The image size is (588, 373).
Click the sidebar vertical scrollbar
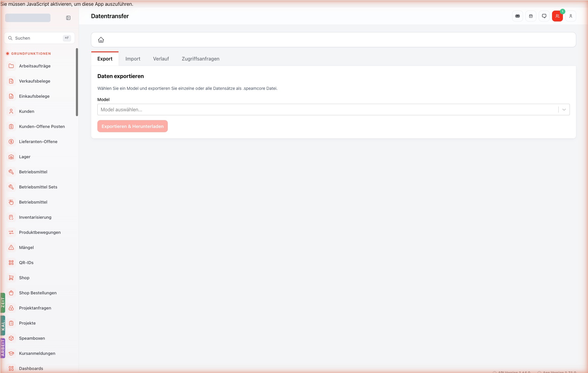(x=77, y=82)
